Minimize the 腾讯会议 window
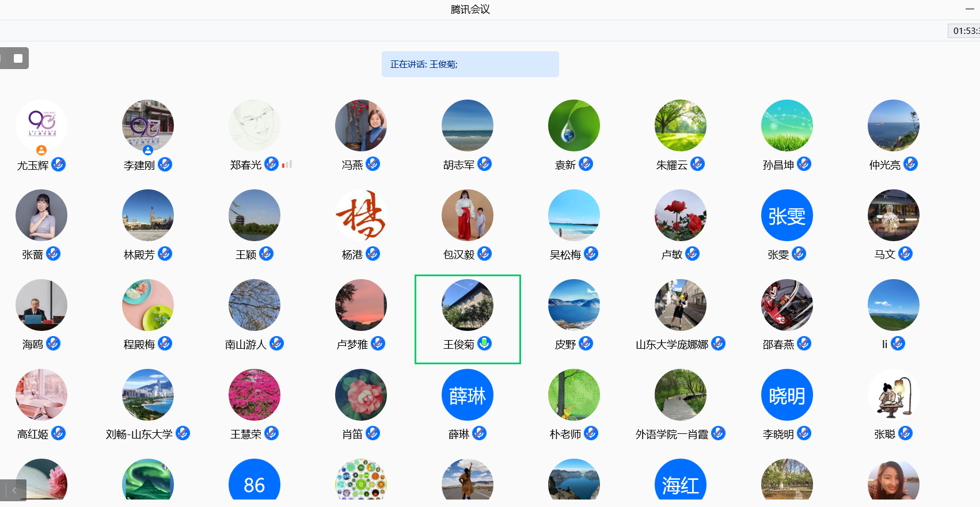Screen dimensions: 980x507 point(970,9)
